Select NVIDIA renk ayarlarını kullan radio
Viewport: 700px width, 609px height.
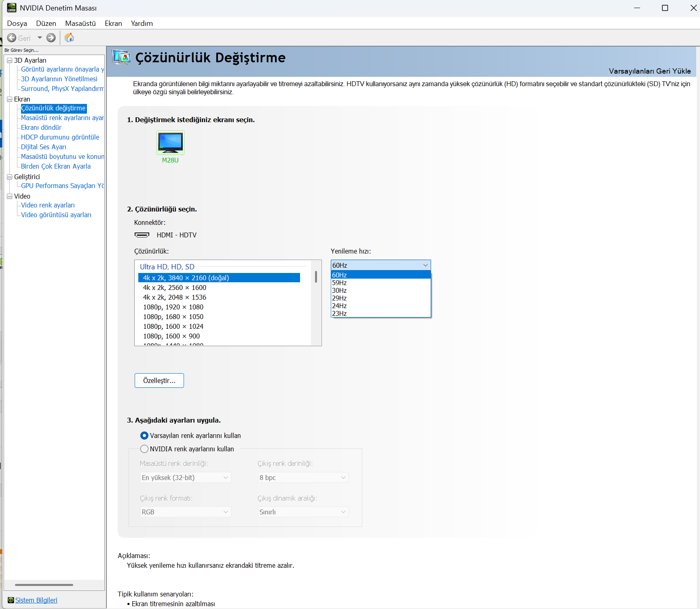click(144, 449)
